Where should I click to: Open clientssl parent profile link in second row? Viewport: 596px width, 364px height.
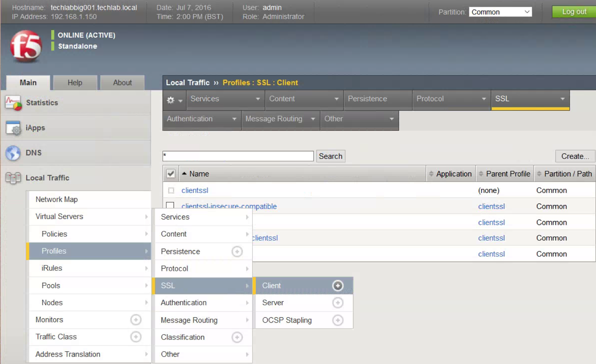[x=491, y=206]
